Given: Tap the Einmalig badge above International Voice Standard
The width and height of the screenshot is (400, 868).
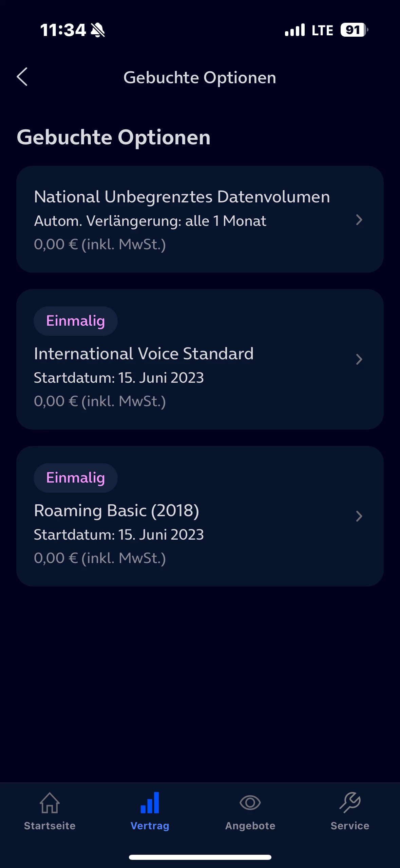Looking at the screenshot, I should 75,321.
